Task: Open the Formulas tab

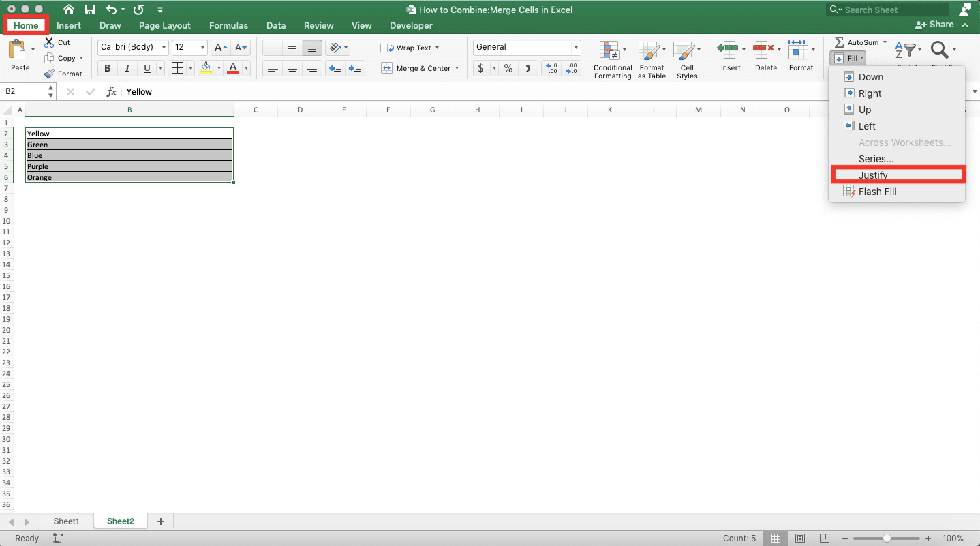Action: point(228,25)
